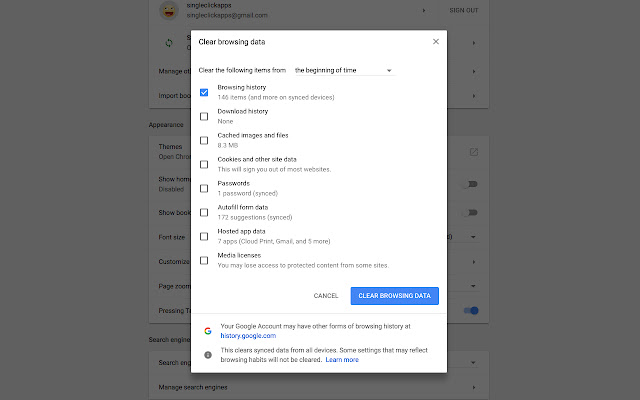Viewport: 640px width, 400px height.
Task: Check the Hosted app data checkbox
Action: tap(204, 237)
